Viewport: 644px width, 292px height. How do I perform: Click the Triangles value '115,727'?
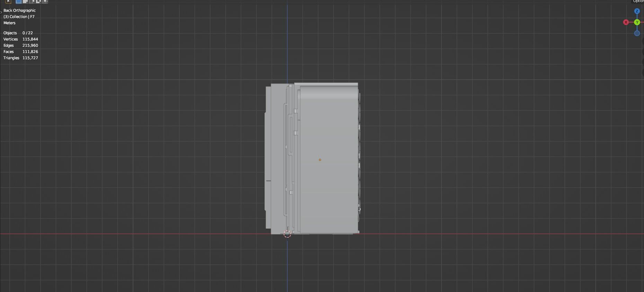pyautogui.click(x=30, y=58)
